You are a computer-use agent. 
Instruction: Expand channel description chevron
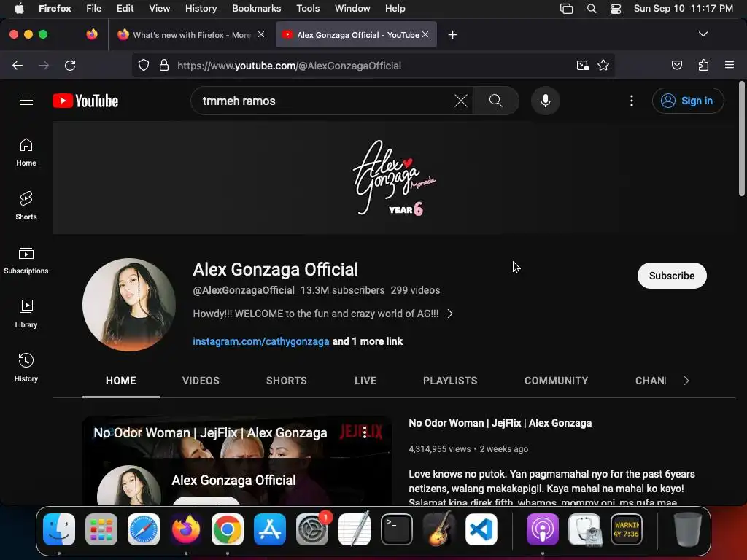coord(450,314)
